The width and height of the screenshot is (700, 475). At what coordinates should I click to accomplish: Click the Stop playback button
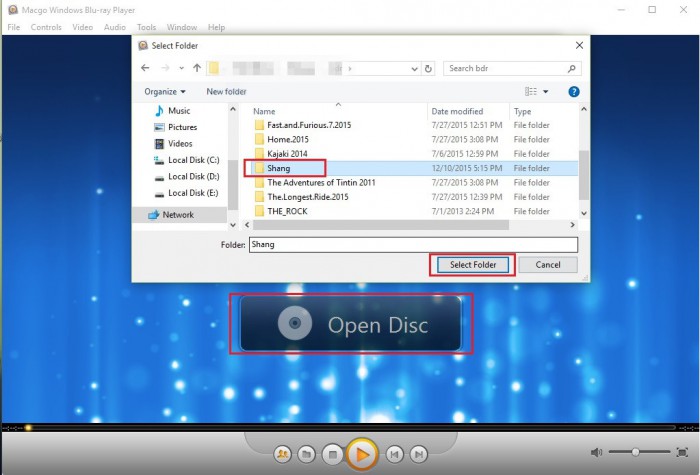(333, 455)
